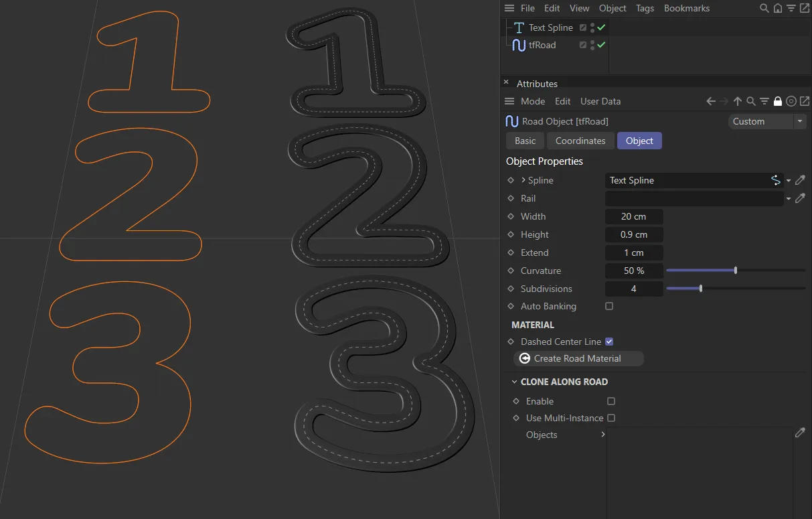Viewport: 812px width, 519px height.
Task: Click the Object Manager search icon
Action: point(764,8)
